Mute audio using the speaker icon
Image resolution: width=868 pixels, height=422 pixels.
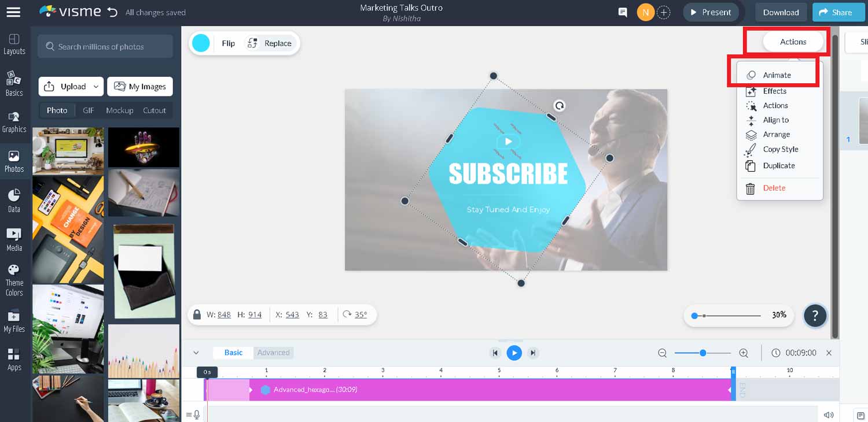point(829,414)
